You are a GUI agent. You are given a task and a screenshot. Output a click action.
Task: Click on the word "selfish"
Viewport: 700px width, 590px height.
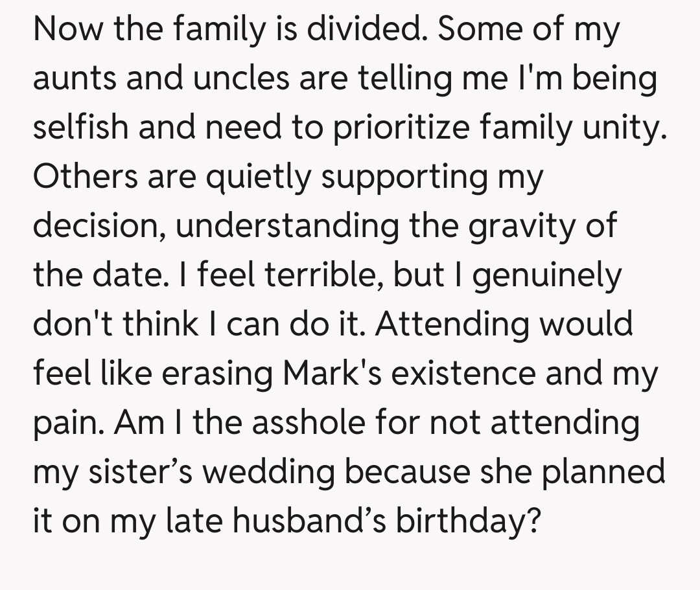click(x=80, y=128)
